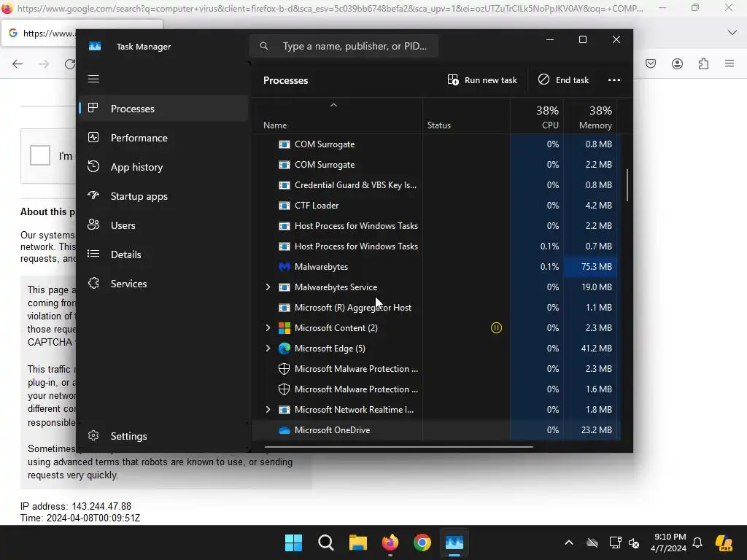Switch to Details page
747x560 pixels.
164,254
